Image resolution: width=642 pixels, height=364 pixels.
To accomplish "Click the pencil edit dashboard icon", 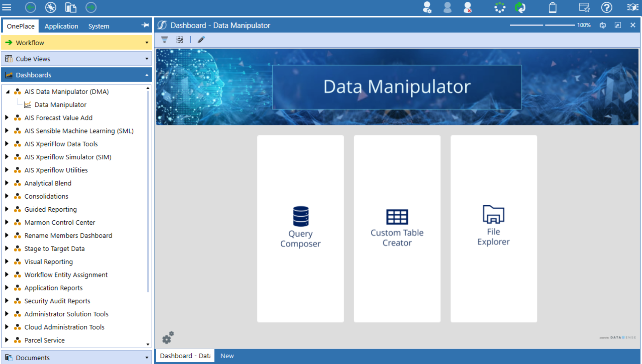I will (201, 40).
